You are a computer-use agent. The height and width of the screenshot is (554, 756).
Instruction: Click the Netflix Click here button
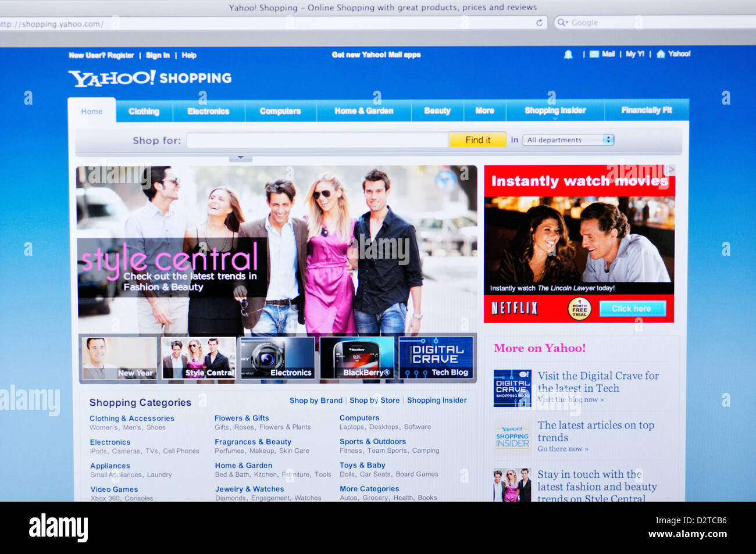click(x=632, y=309)
